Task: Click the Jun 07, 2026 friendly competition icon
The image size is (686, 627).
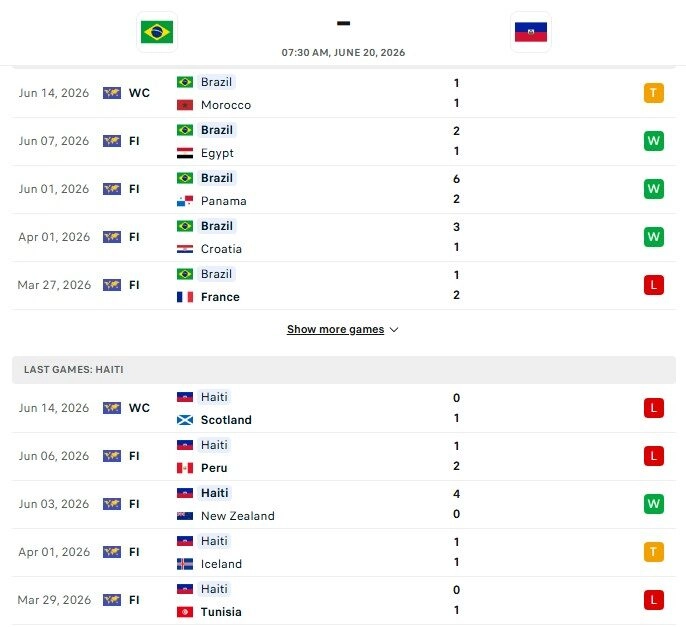Action: 112,141
